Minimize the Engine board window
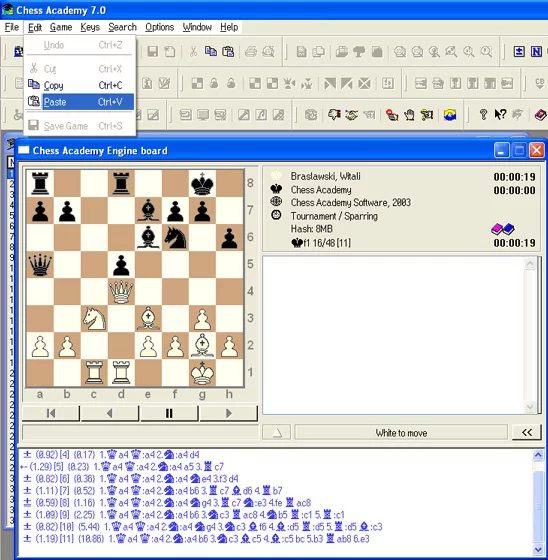The height and width of the screenshot is (560, 548). [x=502, y=150]
